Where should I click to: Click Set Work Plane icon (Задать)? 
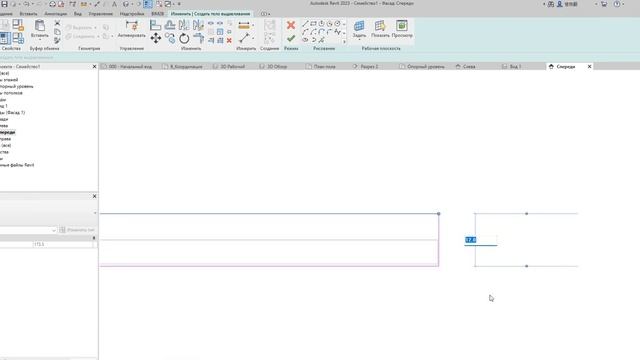coord(359,26)
